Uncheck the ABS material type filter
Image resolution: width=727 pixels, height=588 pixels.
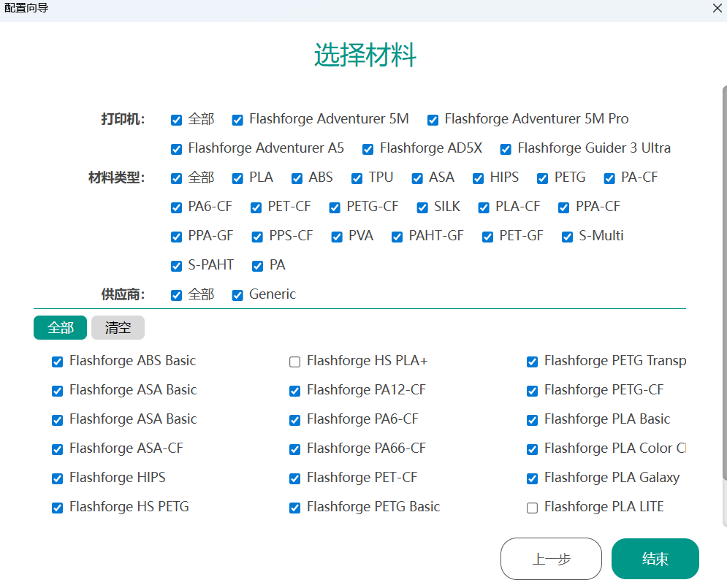297,178
